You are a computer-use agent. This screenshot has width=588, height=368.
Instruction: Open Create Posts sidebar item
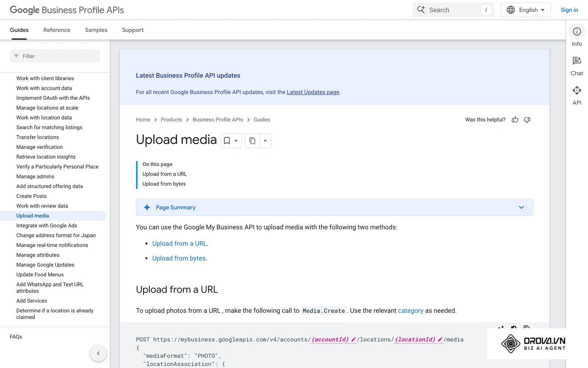point(32,196)
